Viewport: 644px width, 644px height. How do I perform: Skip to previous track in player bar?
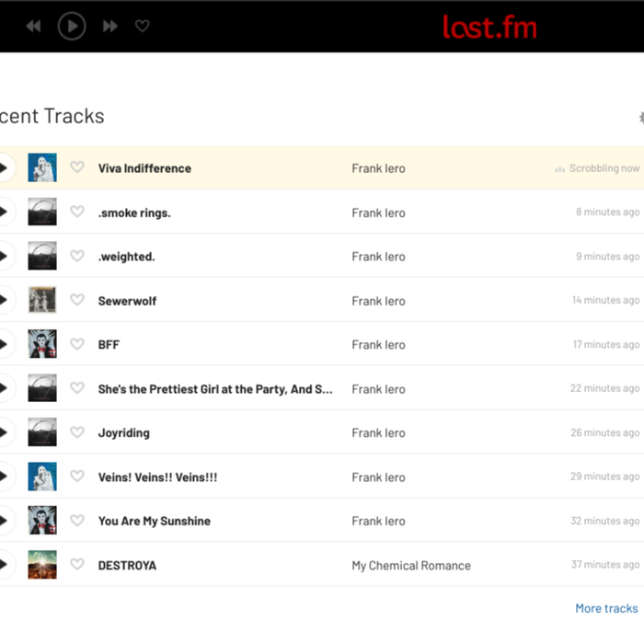coord(33,27)
